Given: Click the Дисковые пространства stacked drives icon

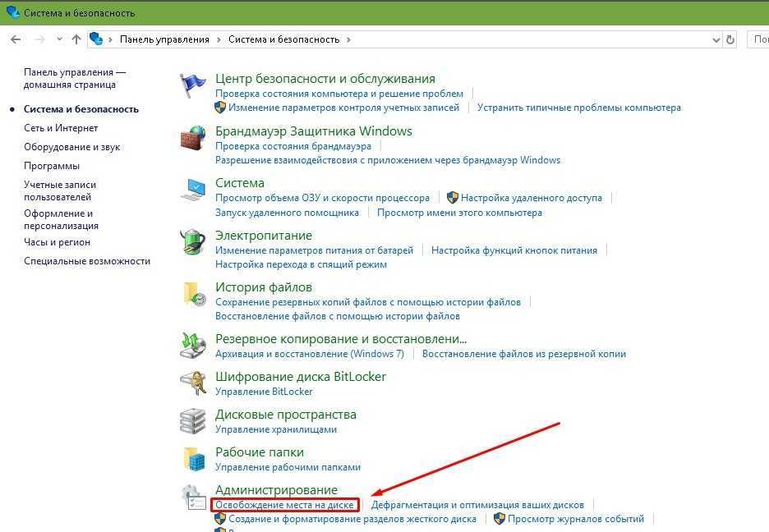Looking at the screenshot, I should [193, 420].
